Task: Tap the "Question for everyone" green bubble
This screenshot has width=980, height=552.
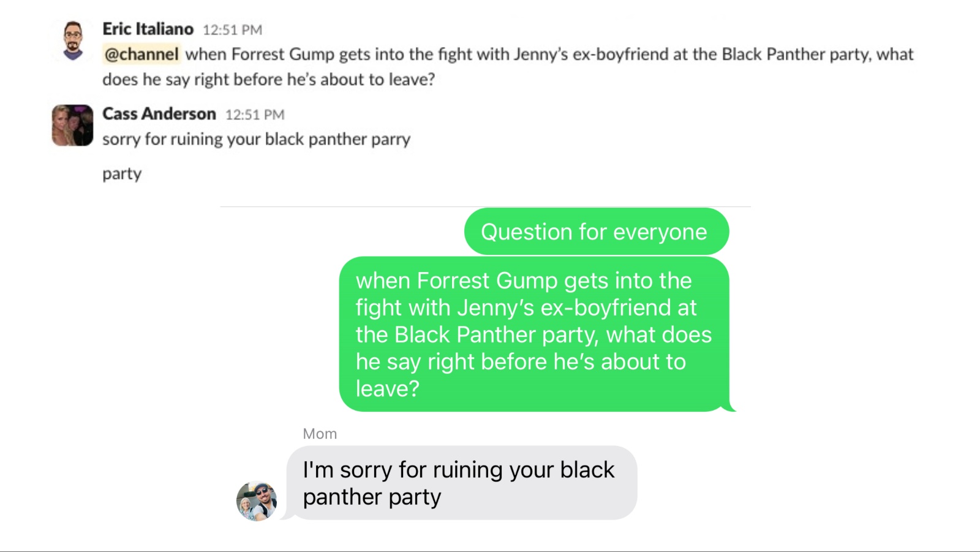Action: pyautogui.click(x=594, y=232)
